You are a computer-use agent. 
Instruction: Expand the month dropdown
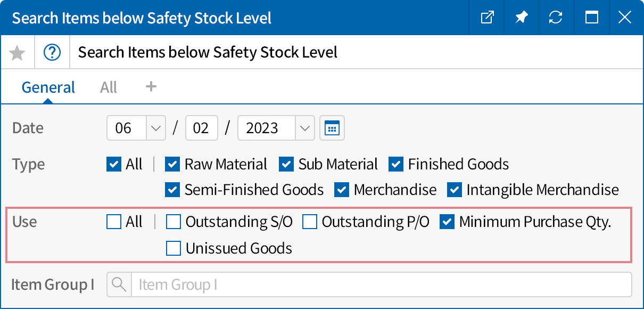(156, 128)
